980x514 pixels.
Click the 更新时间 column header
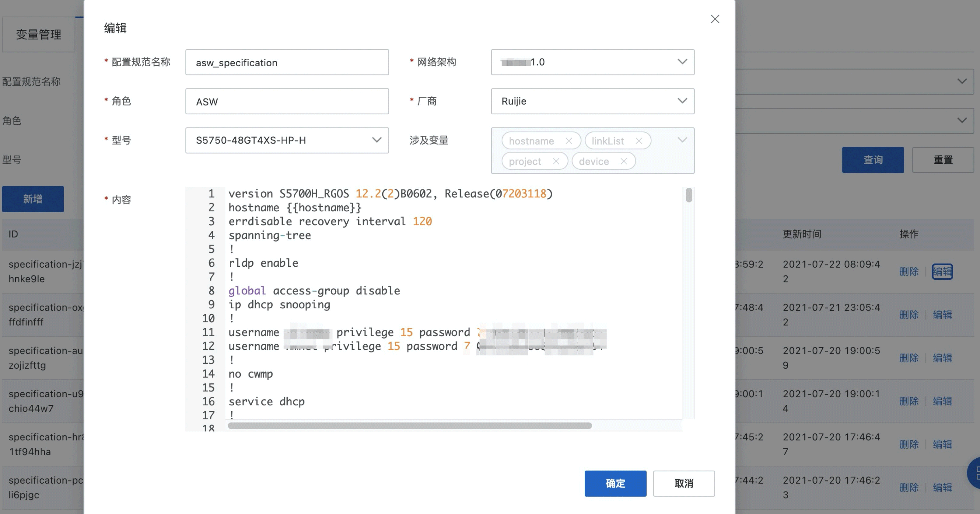click(802, 234)
